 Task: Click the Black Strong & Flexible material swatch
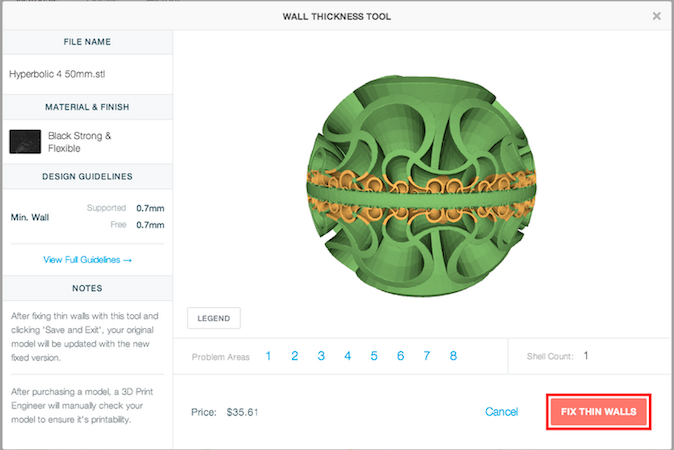[x=25, y=141]
